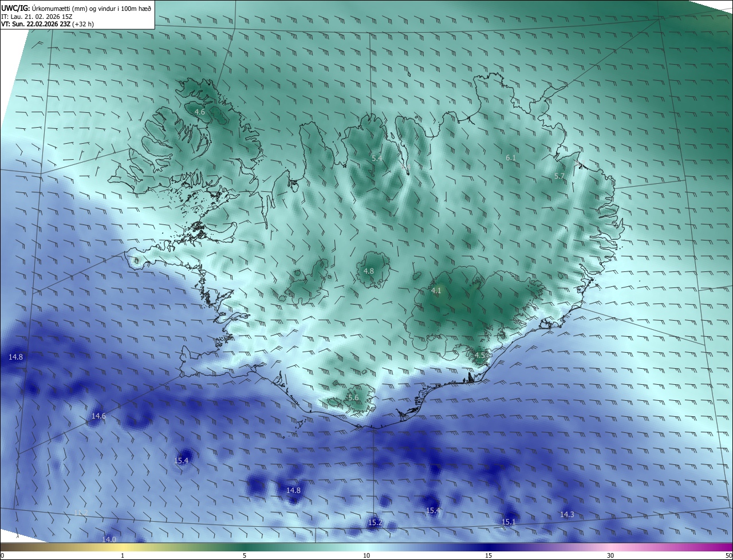This screenshot has width=733, height=560.
Task: Click the colour bar tick label 5
Action: point(245,556)
